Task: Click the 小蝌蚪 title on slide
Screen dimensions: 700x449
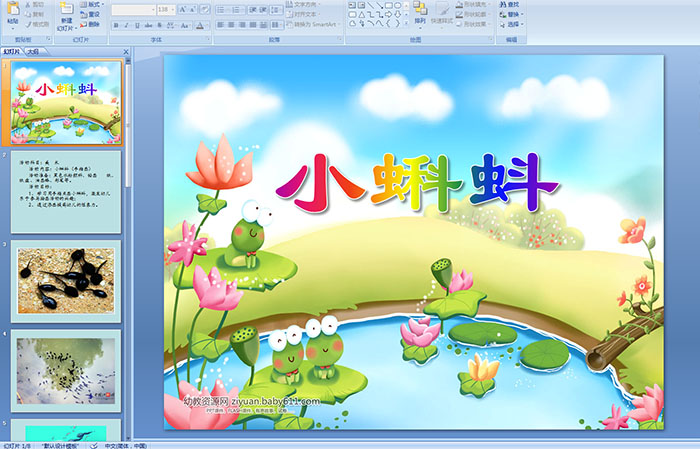Action: (417, 183)
